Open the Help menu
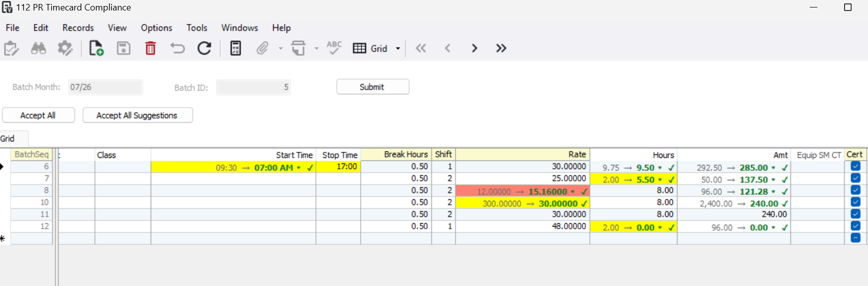Viewport: 868px width, 286px height. [x=281, y=28]
